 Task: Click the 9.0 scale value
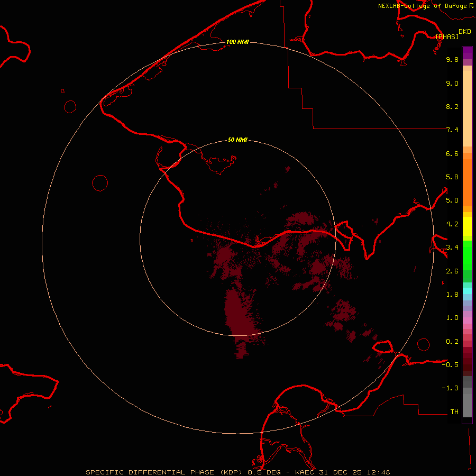tap(452, 83)
